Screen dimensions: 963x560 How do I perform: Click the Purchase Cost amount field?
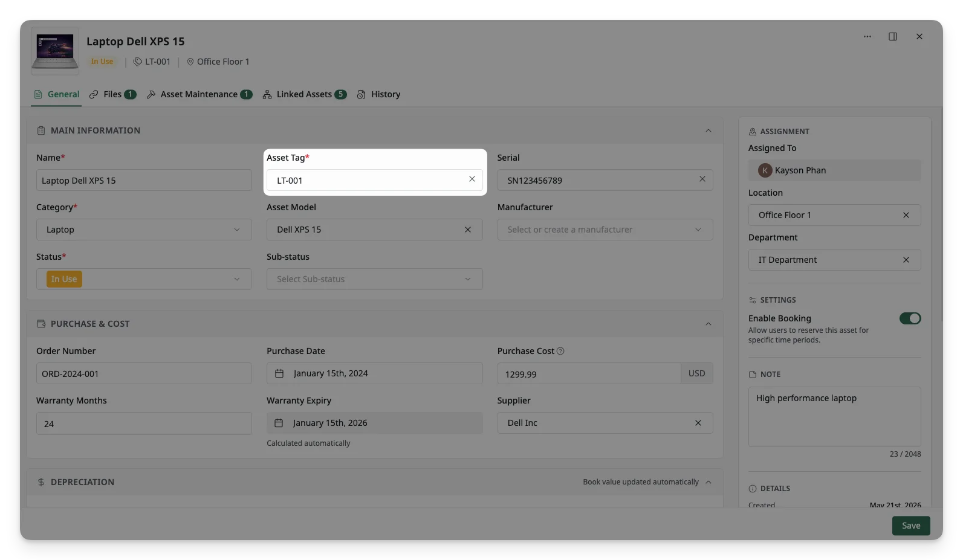(589, 373)
